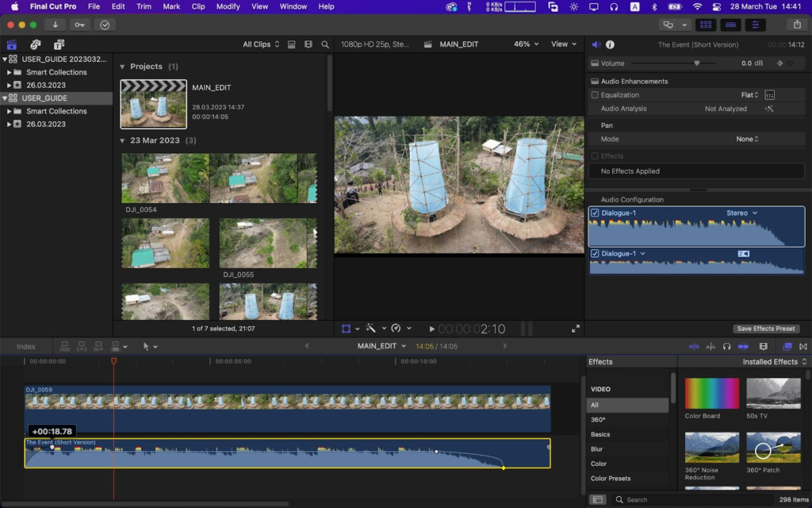Image resolution: width=812 pixels, height=508 pixels.
Task: Adjust the Volume slider handle
Action: pyautogui.click(x=697, y=63)
